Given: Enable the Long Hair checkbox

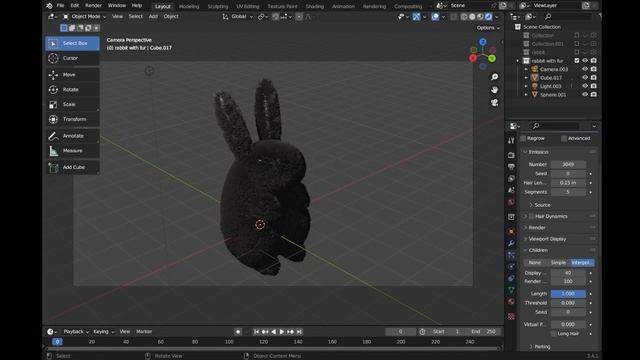Looking at the screenshot, I should 553,333.
